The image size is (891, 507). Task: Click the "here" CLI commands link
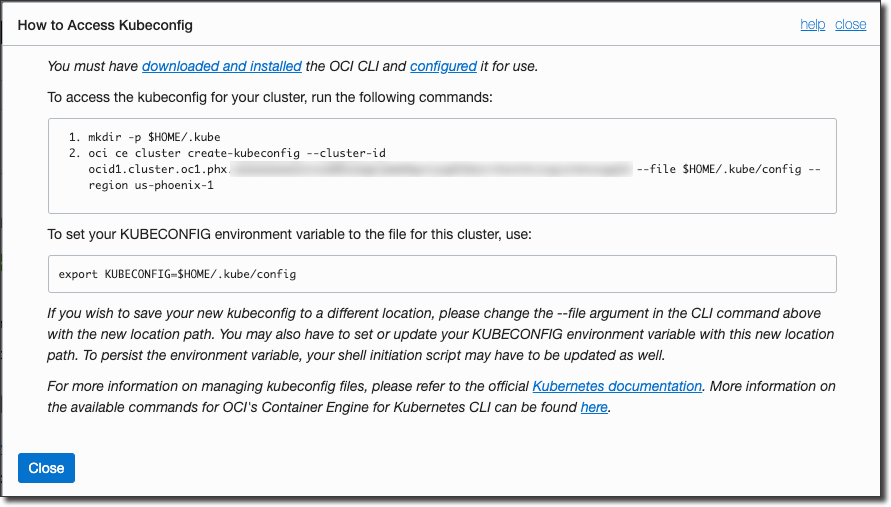point(594,407)
